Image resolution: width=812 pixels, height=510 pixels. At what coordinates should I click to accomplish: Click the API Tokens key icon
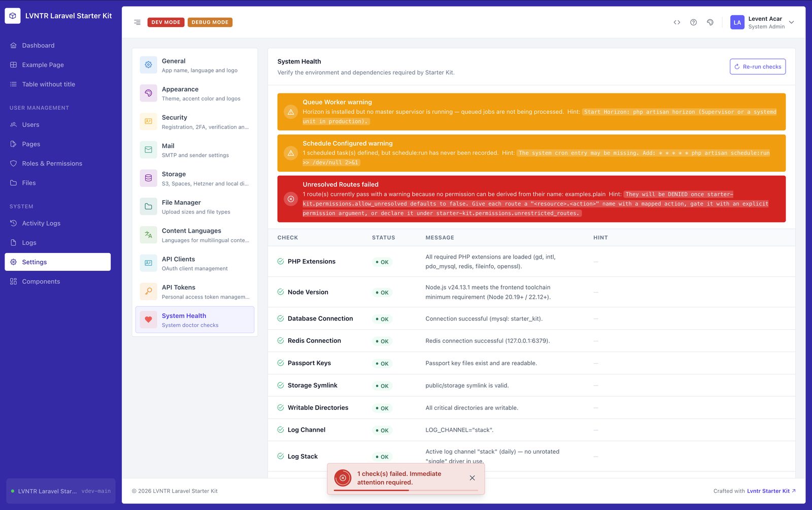click(x=148, y=292)
